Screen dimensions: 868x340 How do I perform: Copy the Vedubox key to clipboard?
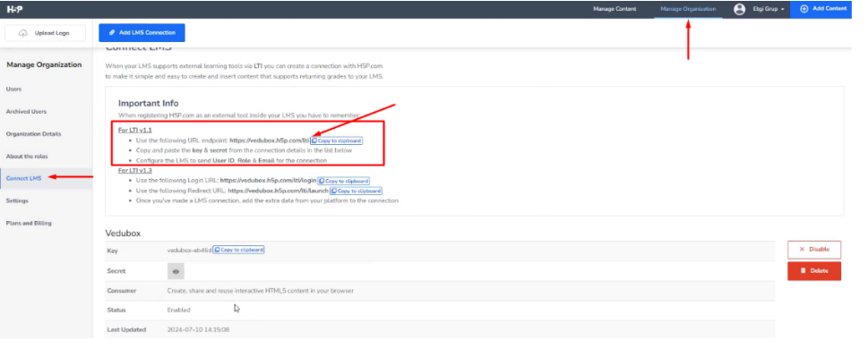[x=238, y=250]
